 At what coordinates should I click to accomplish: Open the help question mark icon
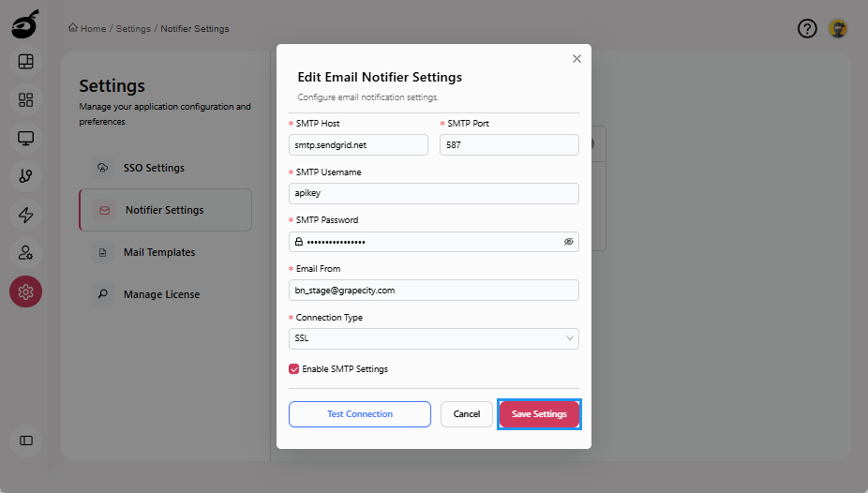pos(807,28)
